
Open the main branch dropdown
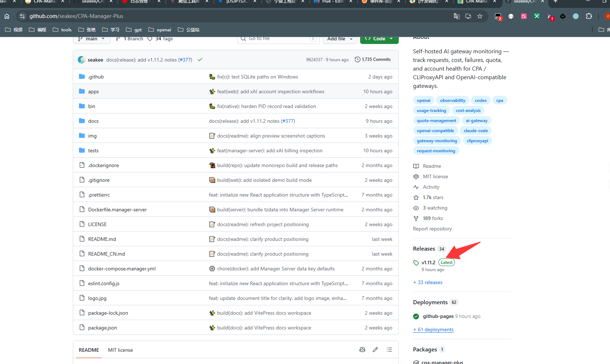[92, 39]
